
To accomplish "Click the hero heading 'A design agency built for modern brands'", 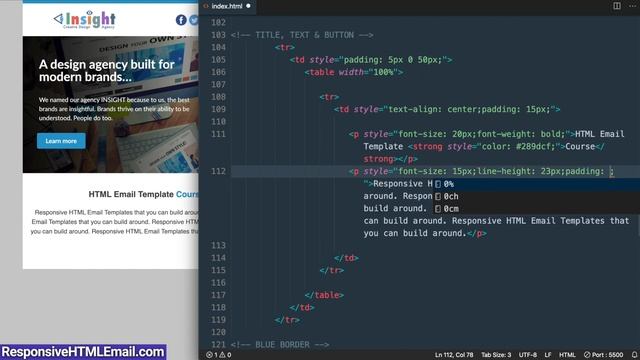I will (x=107, y=71).
